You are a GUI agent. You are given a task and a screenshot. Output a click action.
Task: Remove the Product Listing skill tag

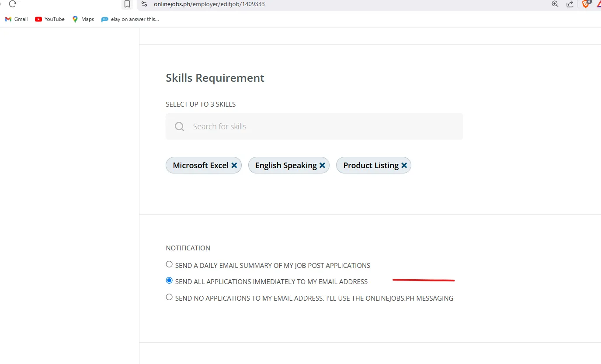[x=404, y=165]
